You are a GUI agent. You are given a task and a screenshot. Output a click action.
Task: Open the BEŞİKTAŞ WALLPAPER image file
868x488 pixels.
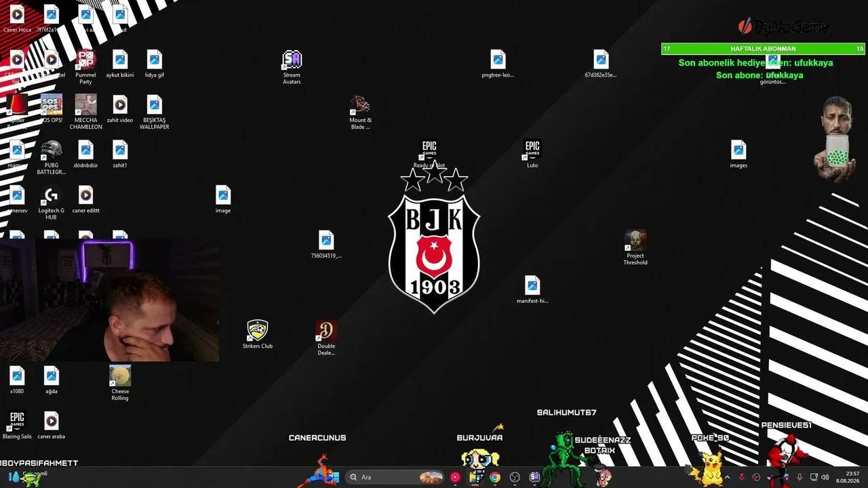click(x=155, y=113)
